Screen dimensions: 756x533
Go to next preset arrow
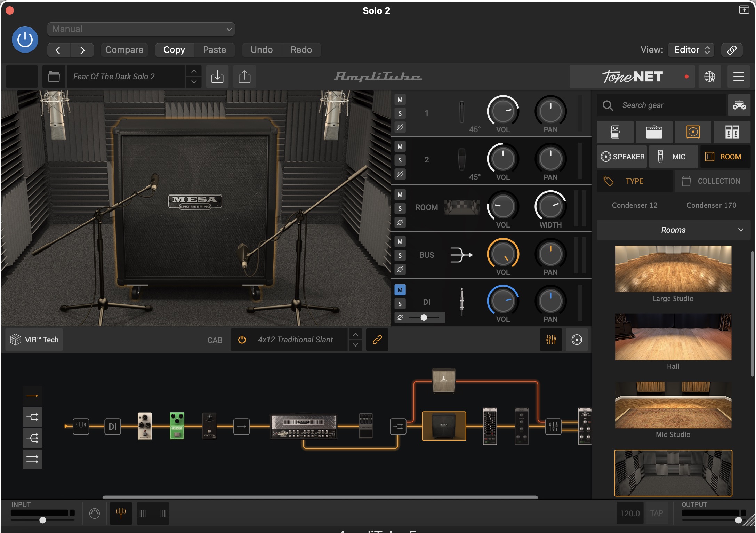82,50
